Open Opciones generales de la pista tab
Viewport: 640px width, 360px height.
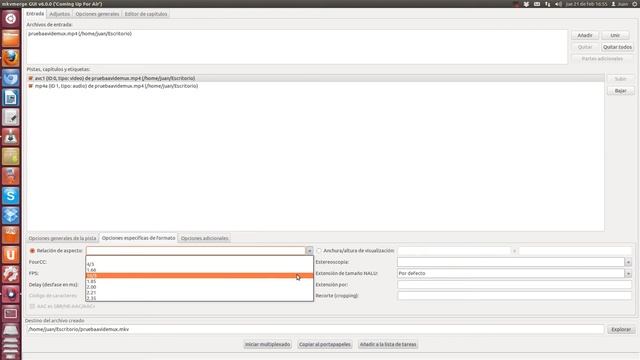click(x=62, y=238)
